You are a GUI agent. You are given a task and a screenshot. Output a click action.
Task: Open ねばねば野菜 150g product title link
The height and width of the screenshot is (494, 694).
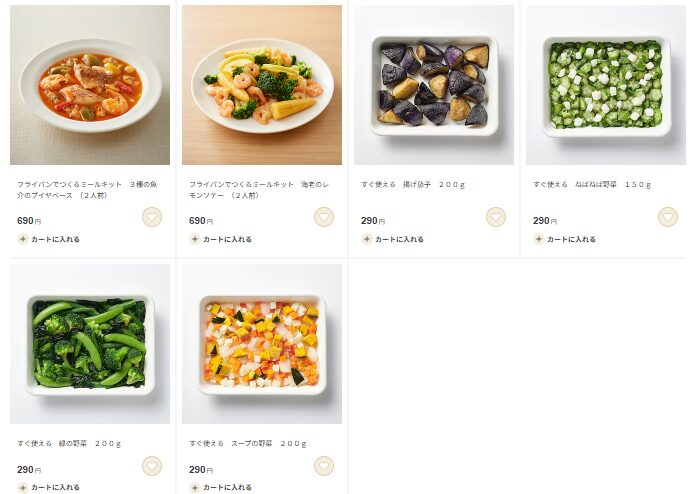(592, 185)
